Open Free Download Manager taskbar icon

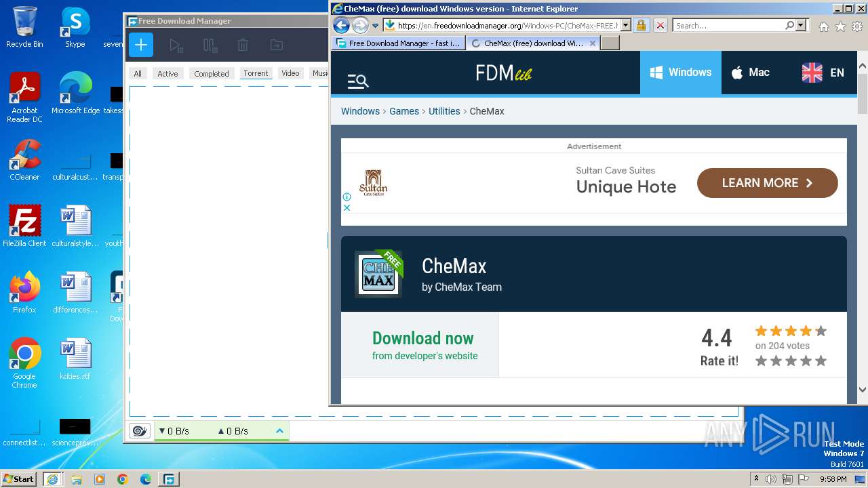point(169,479)
